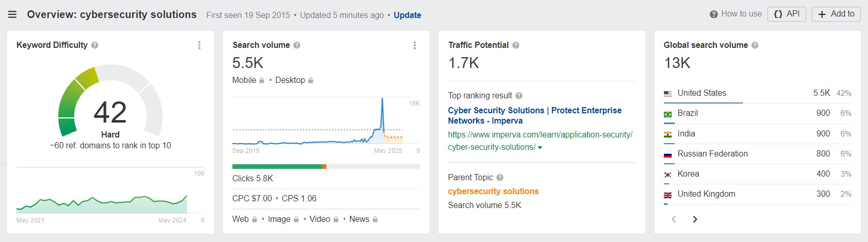Open the Add to dropdown button
868x242 pixels.
836,14
